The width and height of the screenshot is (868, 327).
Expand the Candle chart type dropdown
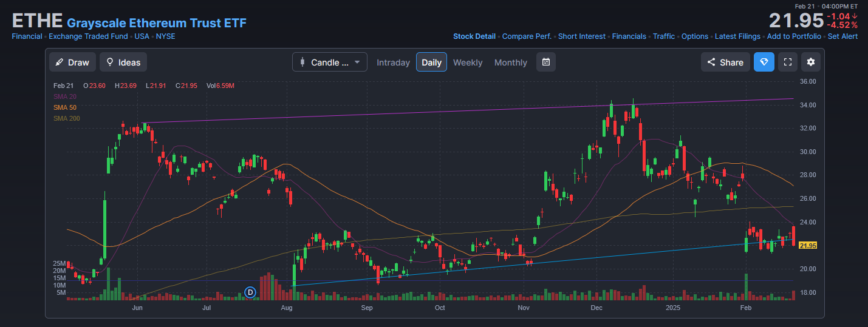[x=329, y=62]
